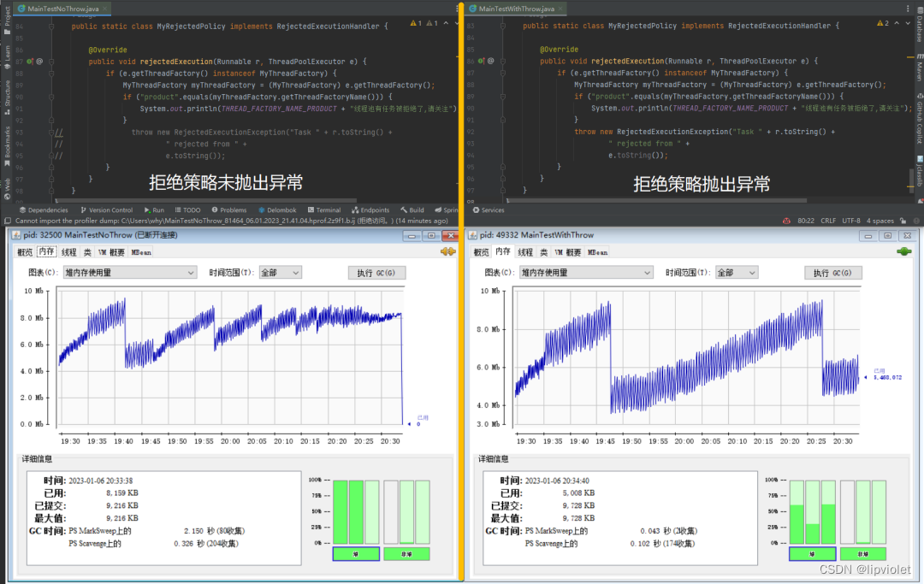The height and width of the screenshot is (584, 924).
Task: Open the Problems tool window
Action: coord(229,210)
